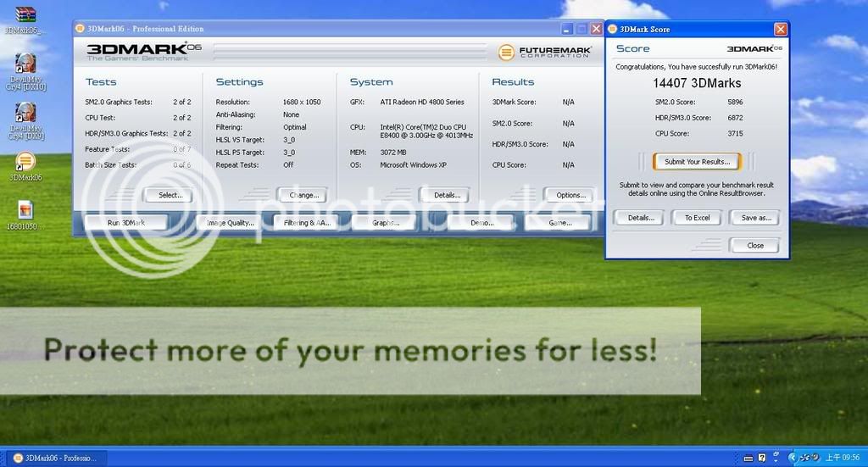
Task: Click the Settings section heading
Action: [239, 82]
